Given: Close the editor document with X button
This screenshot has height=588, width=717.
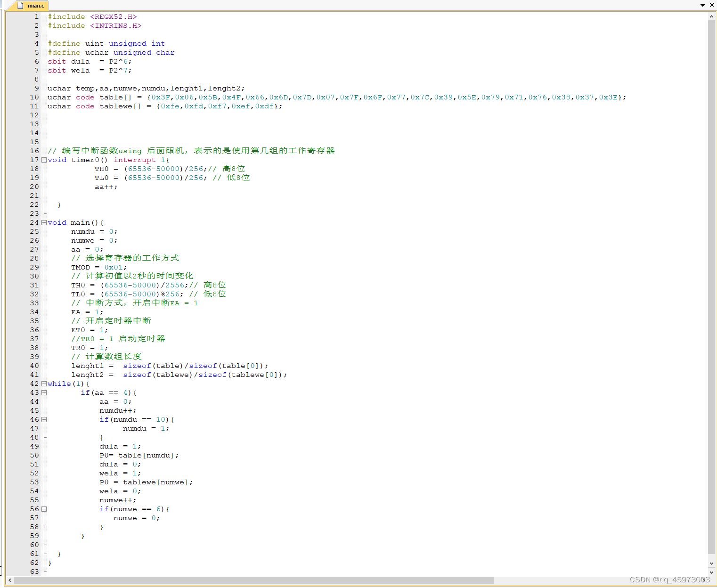Looking at the screenshot, I should point(711,5).
